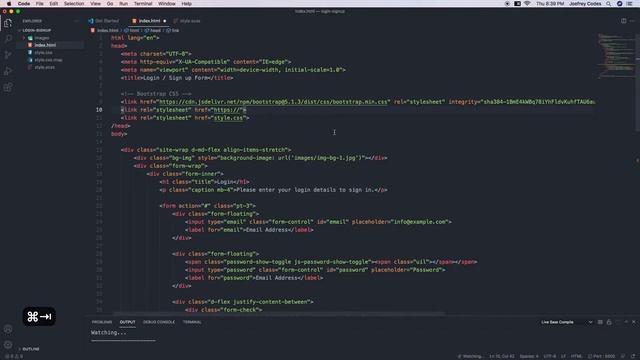
Task: Expand the images folder
Action: coord(42,38)
